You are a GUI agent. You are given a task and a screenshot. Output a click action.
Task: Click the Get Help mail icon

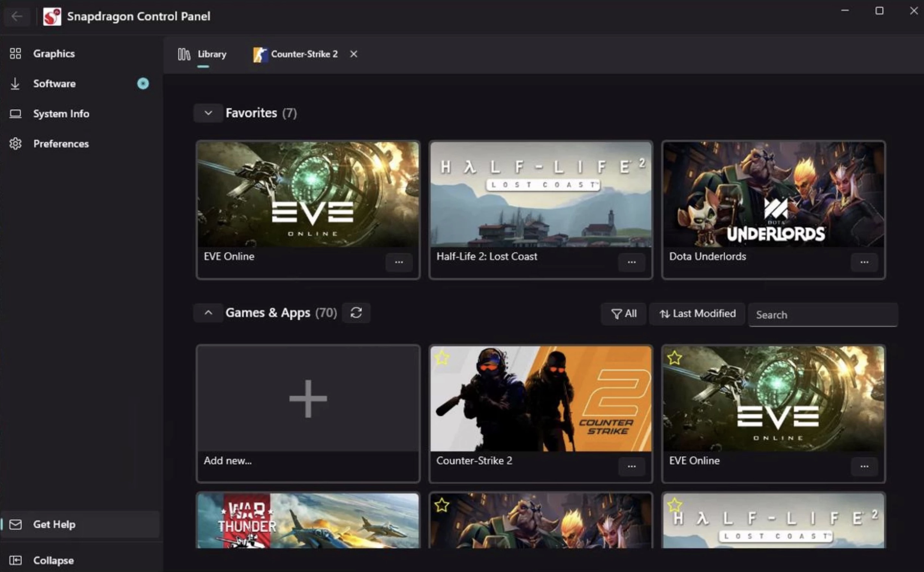click(16, 524)
